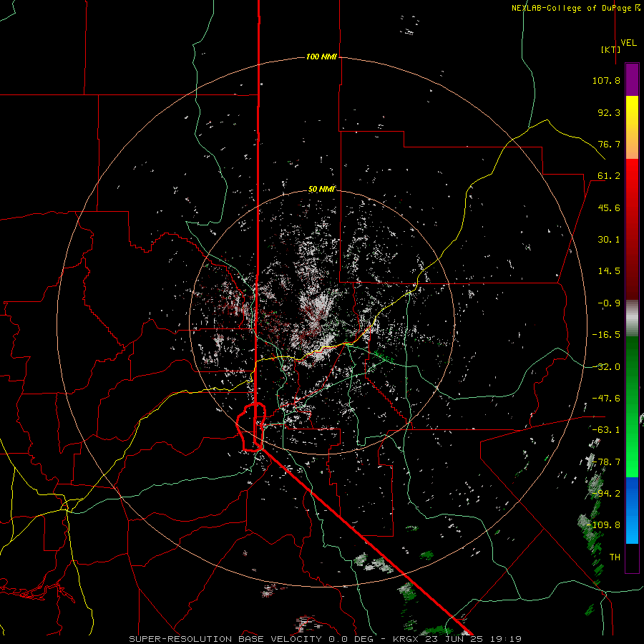Screen dimensions: 644x644
Task: Click the 100 NMI range ring label
Action: [x=321, y=57]
